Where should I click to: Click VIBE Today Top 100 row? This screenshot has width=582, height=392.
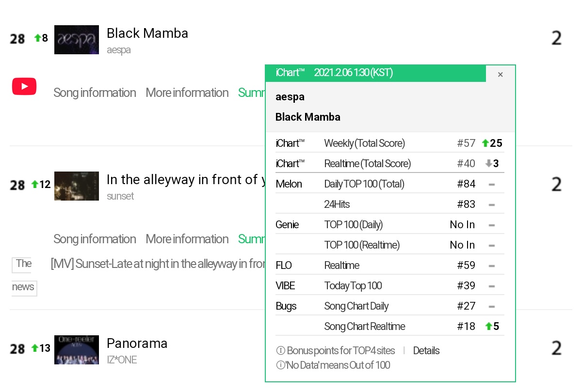coord(390,286)
